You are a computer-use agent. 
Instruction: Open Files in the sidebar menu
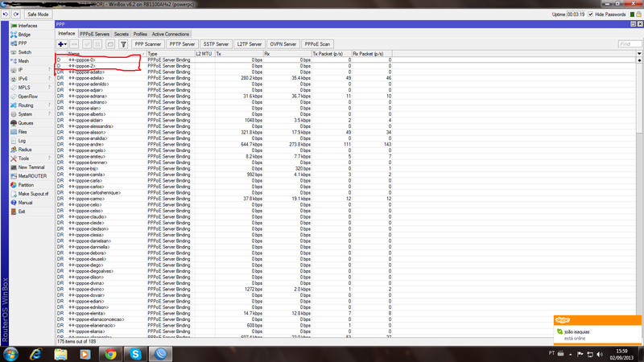(x=23, y=132)
